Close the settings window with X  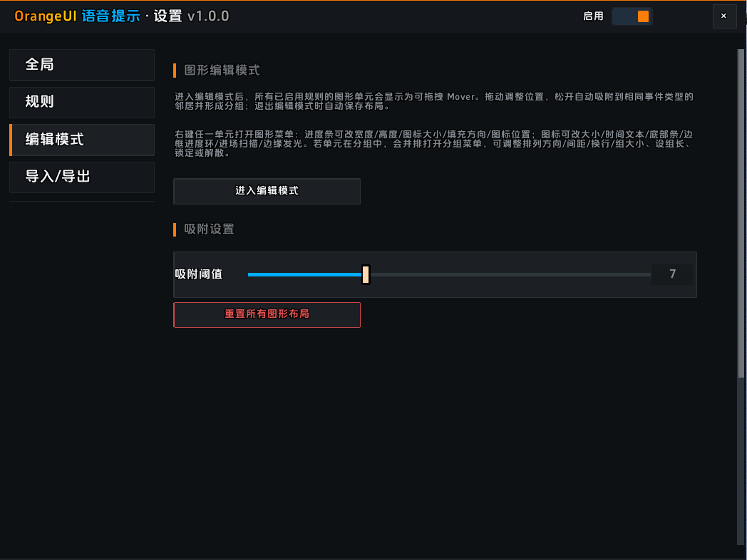point(724,16)
